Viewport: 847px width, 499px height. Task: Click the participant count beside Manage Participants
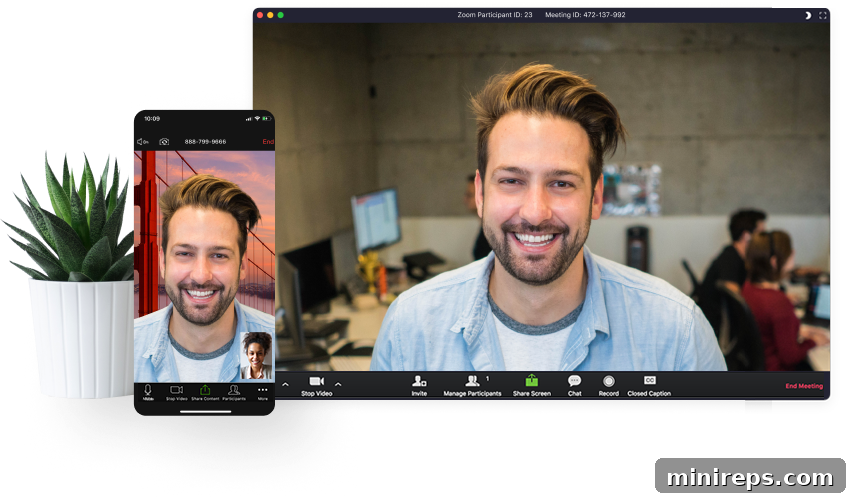pyautogui.click(x=487, y=379)
